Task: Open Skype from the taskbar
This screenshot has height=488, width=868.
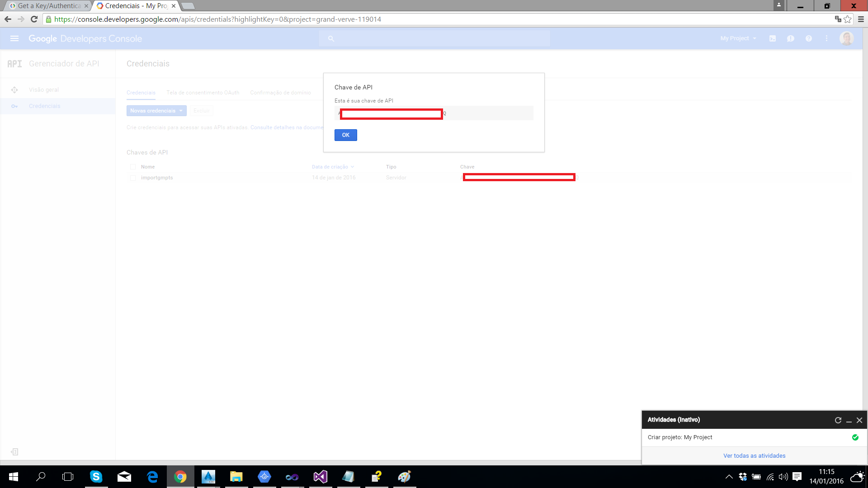Action: pos(96,477)
